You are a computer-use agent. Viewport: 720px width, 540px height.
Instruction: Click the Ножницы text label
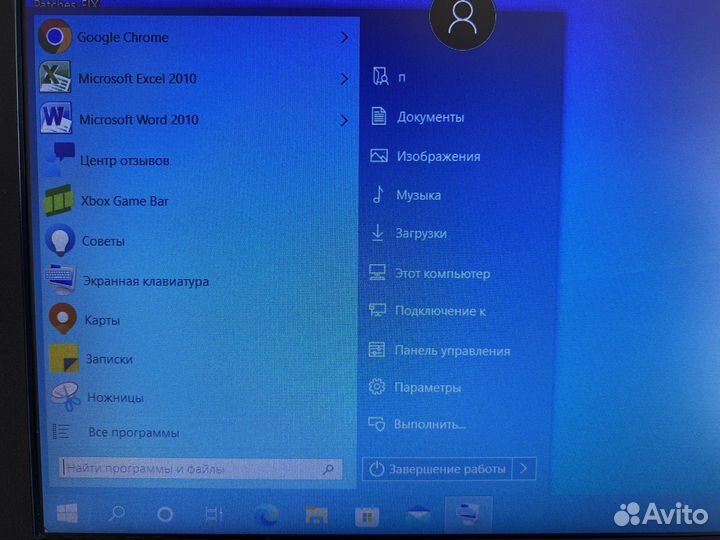click(x=115, y=397)
